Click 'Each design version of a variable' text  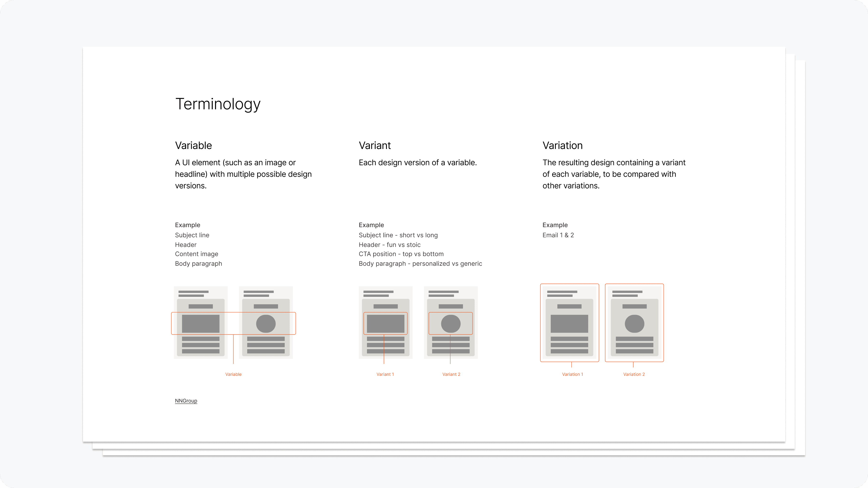pos(418,163)
